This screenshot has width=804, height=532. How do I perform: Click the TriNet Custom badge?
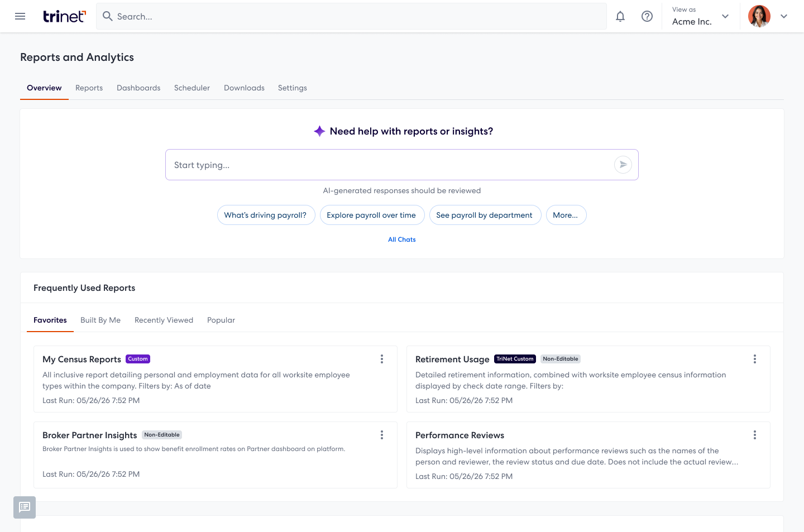(x=515, y=359)
